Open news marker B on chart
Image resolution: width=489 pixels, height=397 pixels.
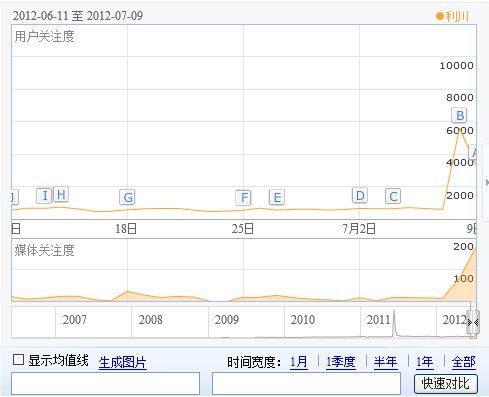coord(460,116)
